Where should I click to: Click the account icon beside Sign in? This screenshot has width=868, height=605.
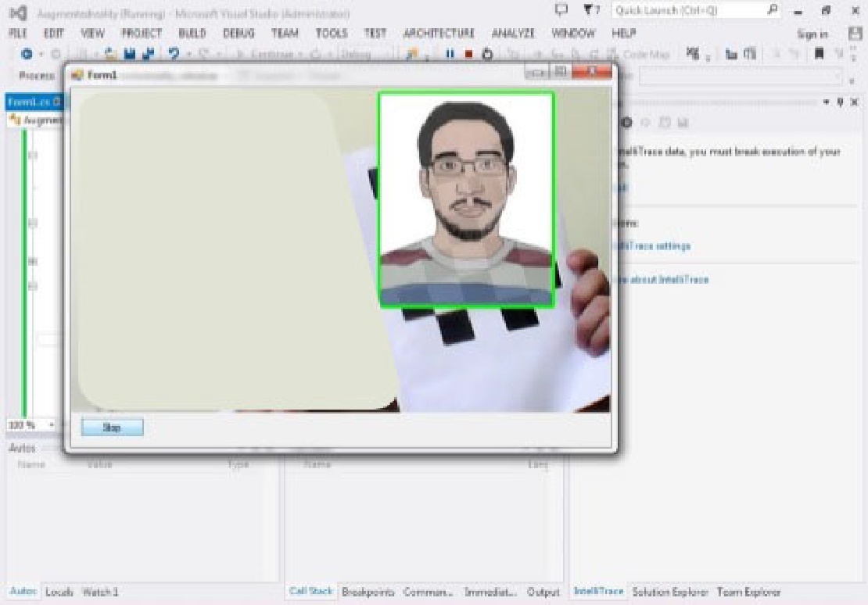pos(855,34)
